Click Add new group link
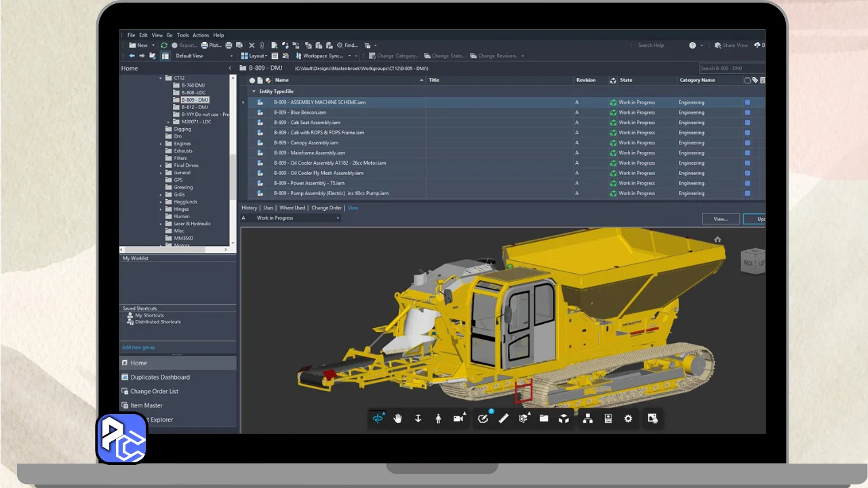 coord(138,347)
